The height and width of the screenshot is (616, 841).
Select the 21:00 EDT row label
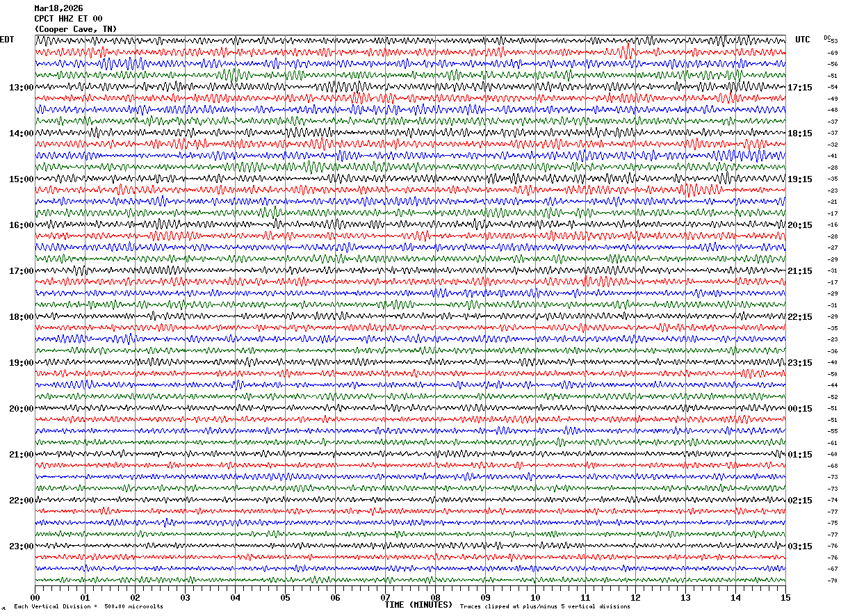click(21, 455)
